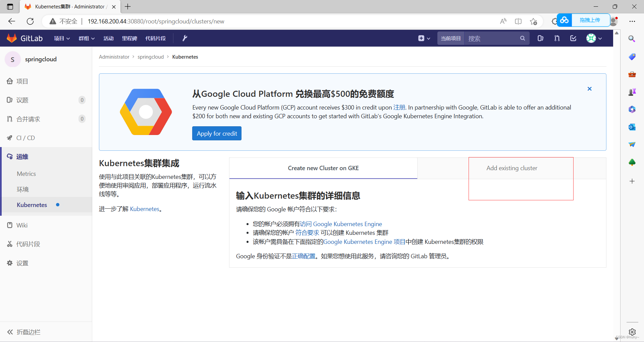
Task: Open 合并请求 in the left sidebar
Action: pos(46,119)
